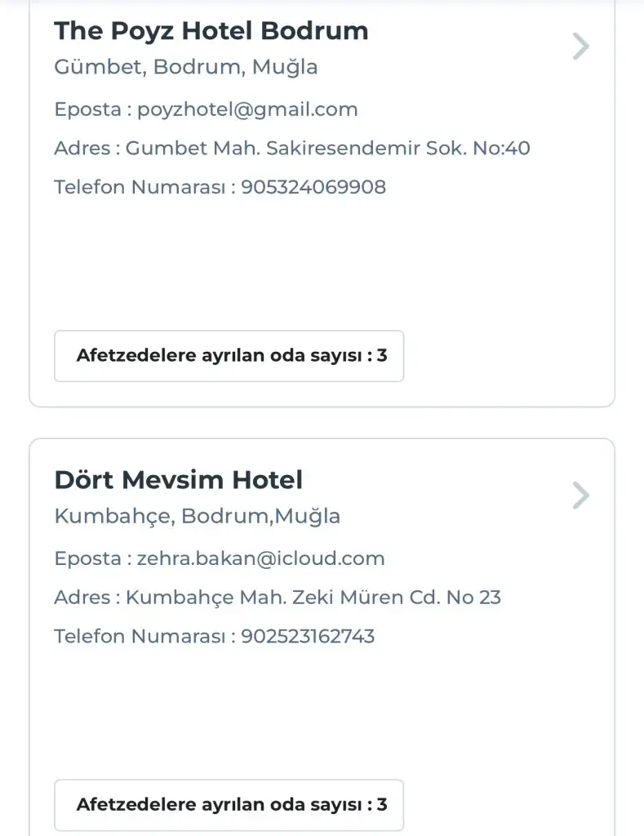The image size is (644, 836).
Task: Call phone number 905324069908
Action: tap(313, 187)
